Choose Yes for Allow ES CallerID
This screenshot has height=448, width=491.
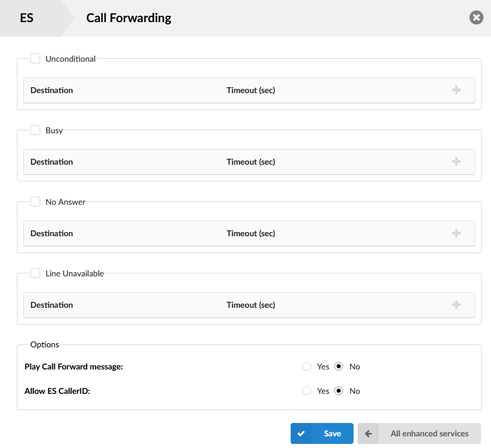click(307, 391)
